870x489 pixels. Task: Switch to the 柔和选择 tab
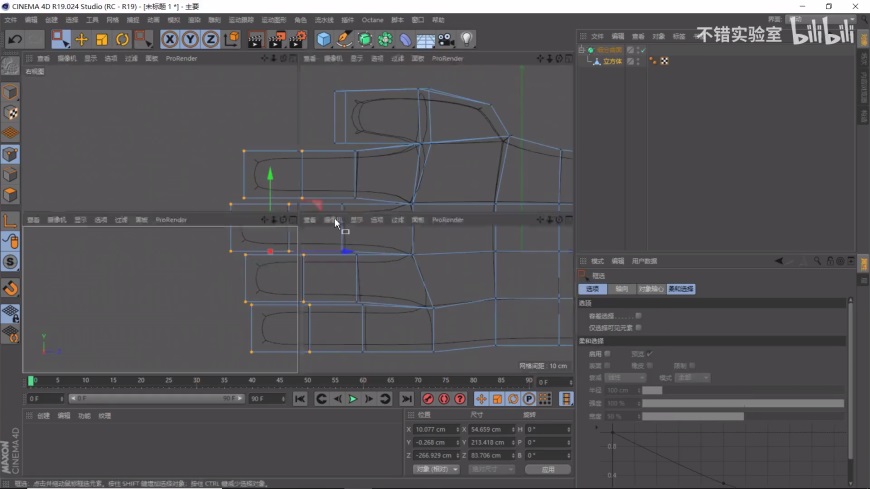(681, 289)
